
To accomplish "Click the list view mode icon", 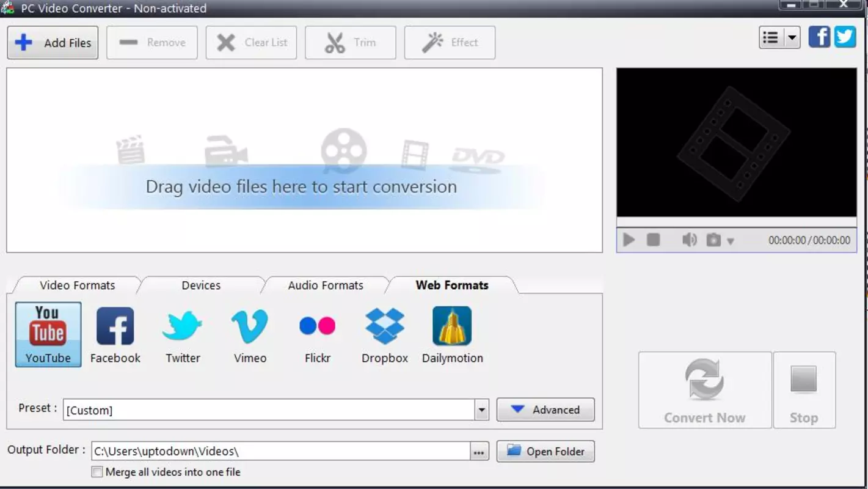I will pyautogui.click(x=771, y=38).
